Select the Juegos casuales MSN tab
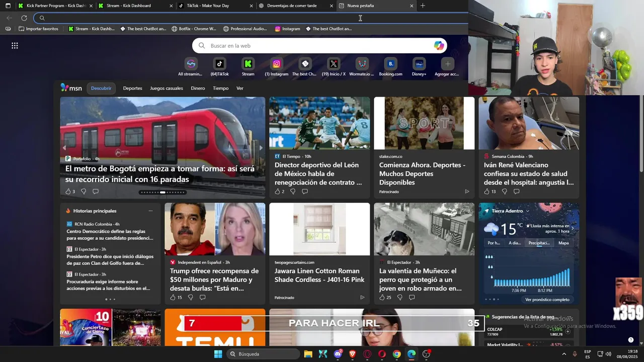Viewport: 644px width, 362px height. tap(167, 88)
